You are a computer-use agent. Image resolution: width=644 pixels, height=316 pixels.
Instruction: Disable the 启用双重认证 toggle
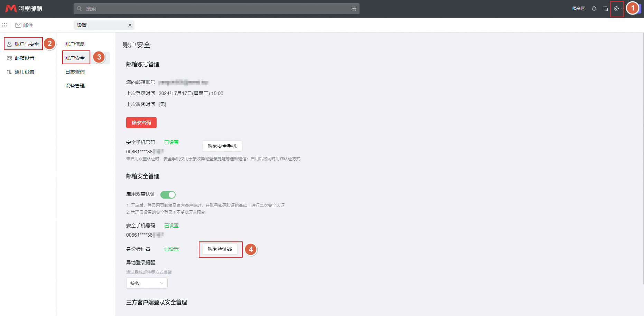coord(168,194)
